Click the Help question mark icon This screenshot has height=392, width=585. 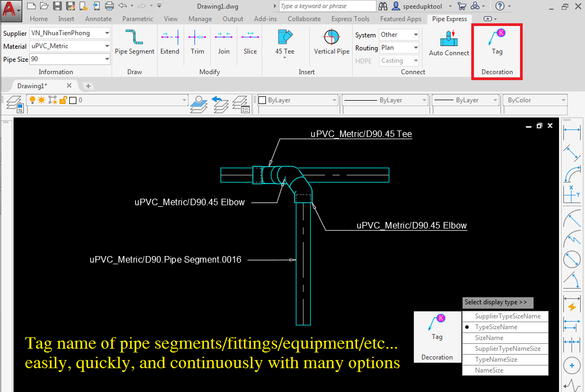[x=500, y=6]
